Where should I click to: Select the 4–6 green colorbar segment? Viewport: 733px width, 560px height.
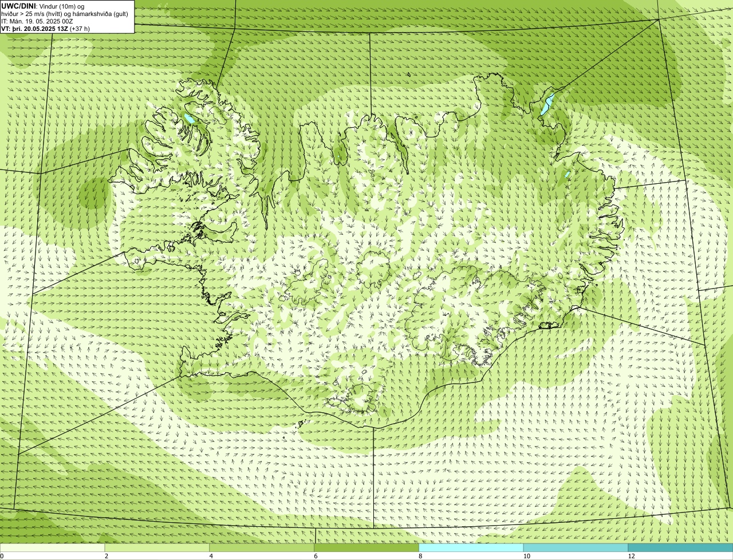[262, 548]
